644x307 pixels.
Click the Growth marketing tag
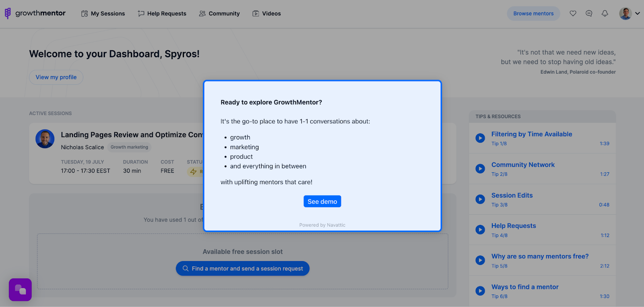(129, 147)
